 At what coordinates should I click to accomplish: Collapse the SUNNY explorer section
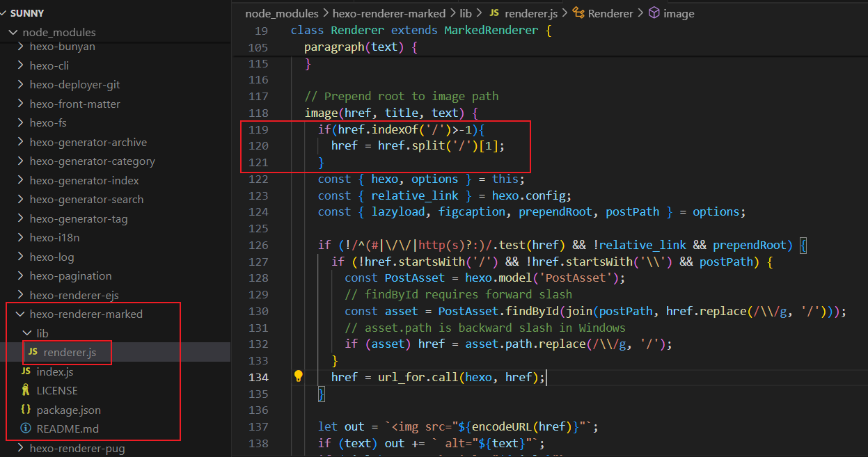tap(5, 13)
